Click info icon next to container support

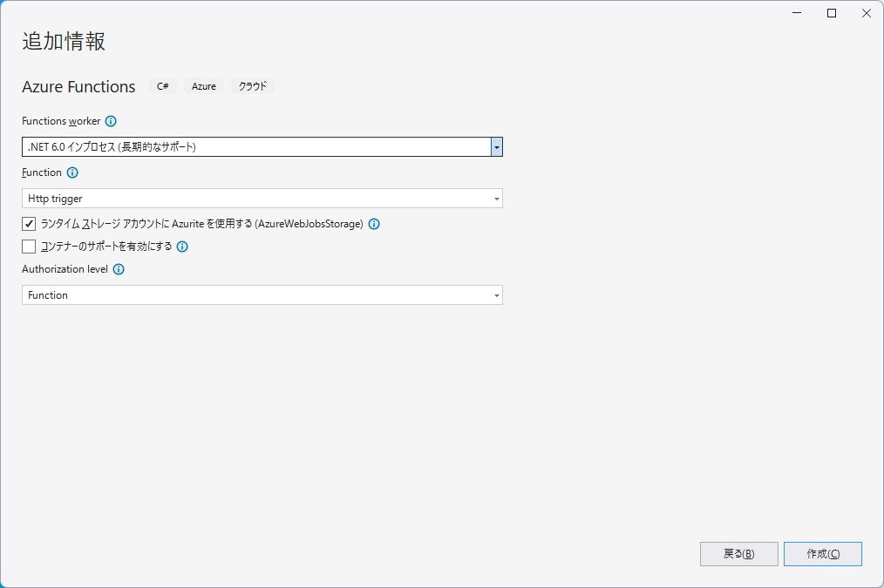182,247
